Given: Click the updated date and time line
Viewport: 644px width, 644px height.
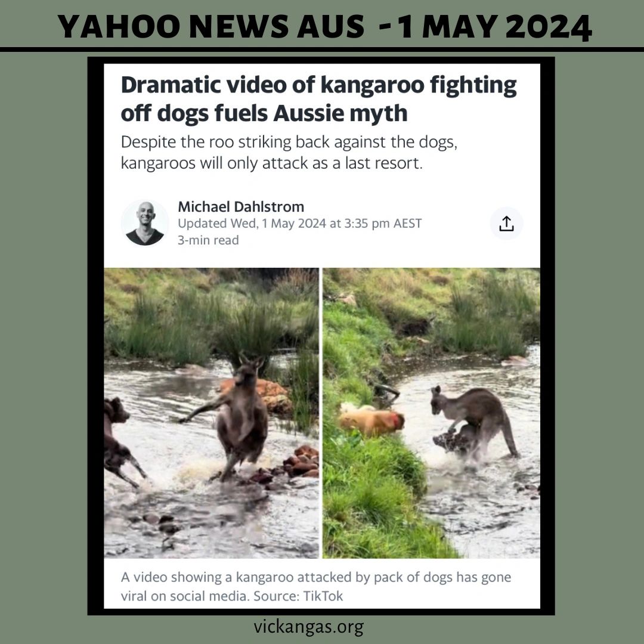Looking at the screenshot, I should pos(299,224).
